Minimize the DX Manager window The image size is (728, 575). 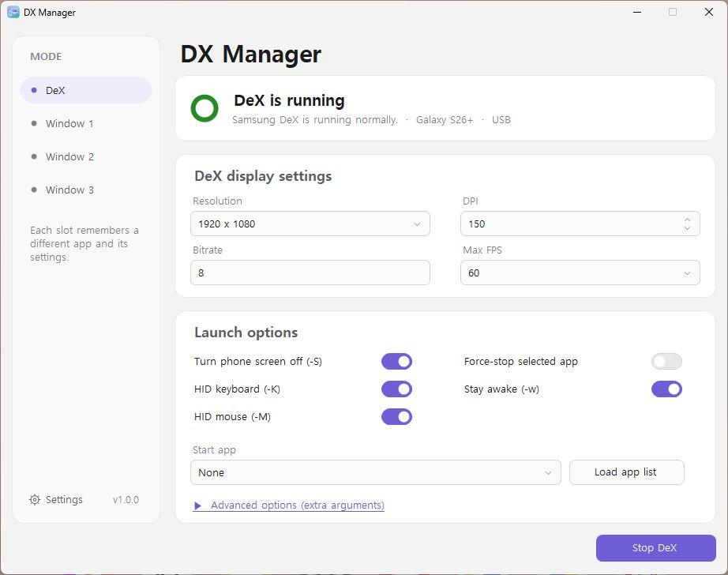(637, 12)
